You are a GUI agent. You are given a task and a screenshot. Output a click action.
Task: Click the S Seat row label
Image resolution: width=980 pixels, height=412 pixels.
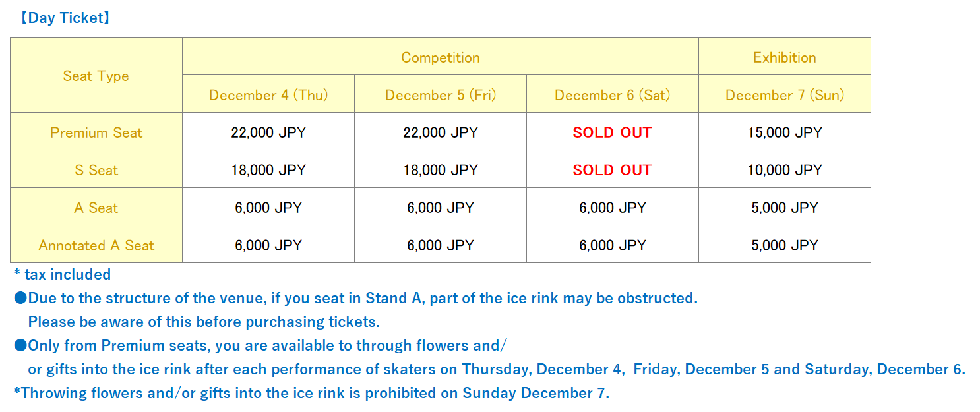tap(96, 170)
